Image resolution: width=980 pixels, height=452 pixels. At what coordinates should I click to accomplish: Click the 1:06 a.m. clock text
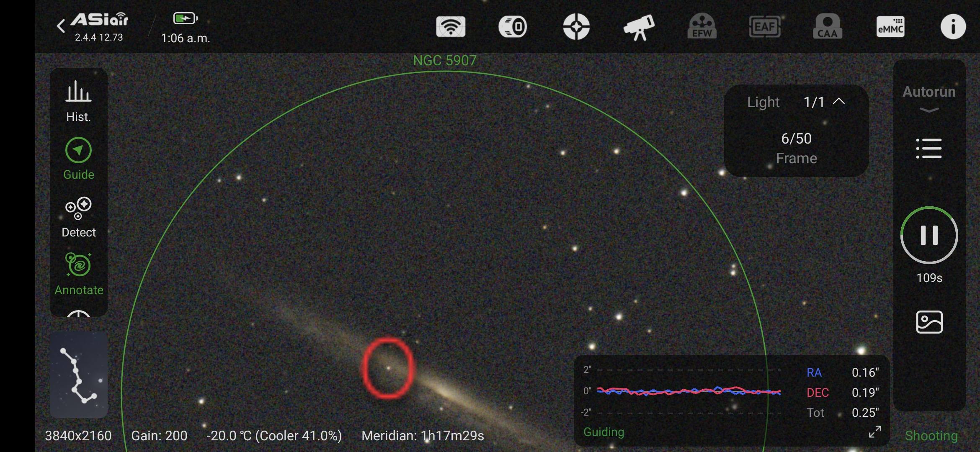(186, 38)
